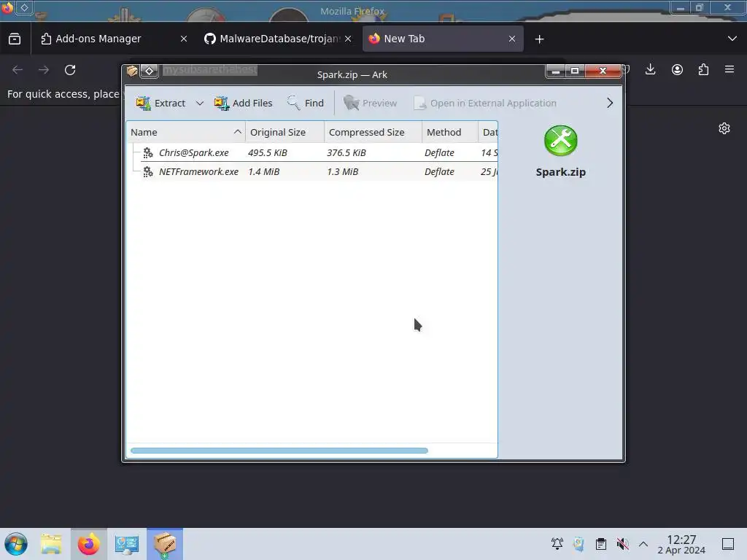
Task: Open a new Firefox tab with plus button
Action: pyautogui.click(x=539, y=39)
